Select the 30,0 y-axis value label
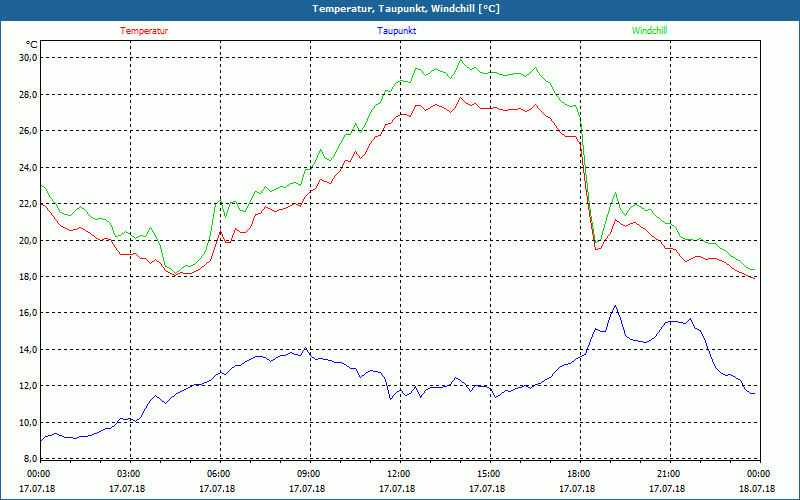Screen dimensions: 800x500 26,58
